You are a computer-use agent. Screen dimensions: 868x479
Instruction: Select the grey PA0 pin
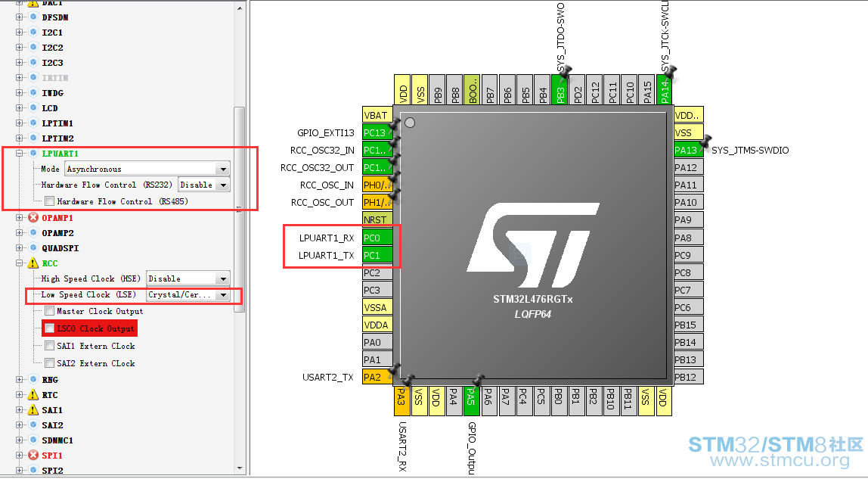377,342
